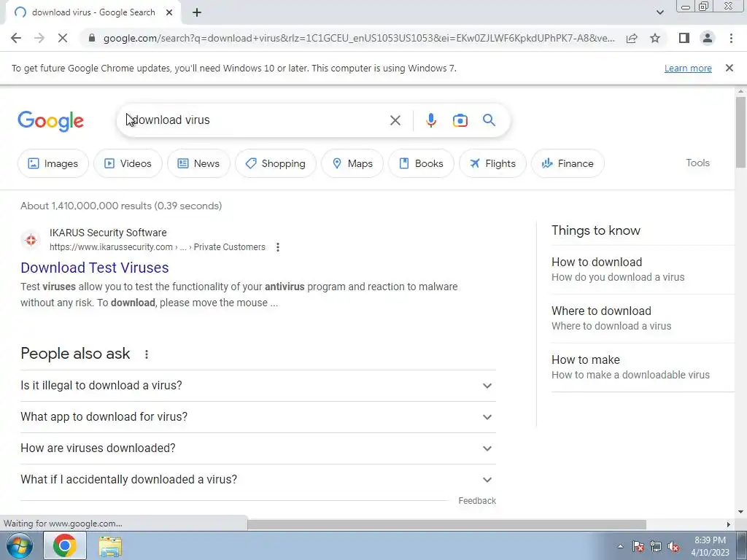Go to Google homepage via the logo

pos(50,121)
